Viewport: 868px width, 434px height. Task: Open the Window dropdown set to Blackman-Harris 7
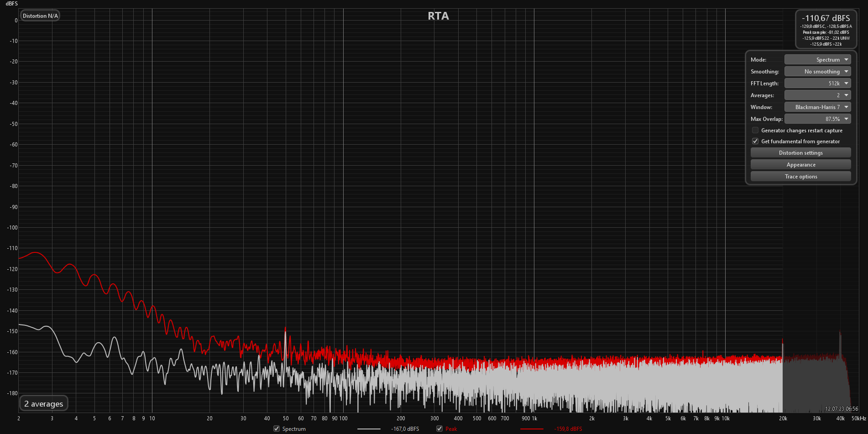(x=817, y=107)
